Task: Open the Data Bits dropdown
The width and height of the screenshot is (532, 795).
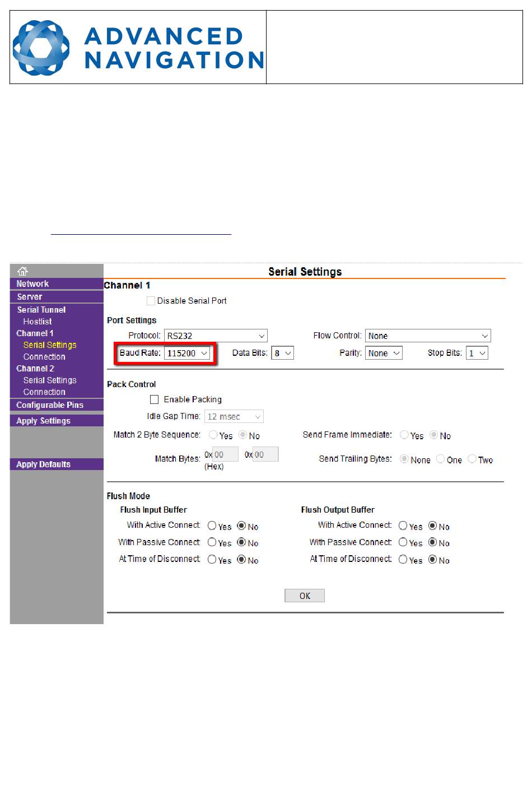Action: coord(282,354)
